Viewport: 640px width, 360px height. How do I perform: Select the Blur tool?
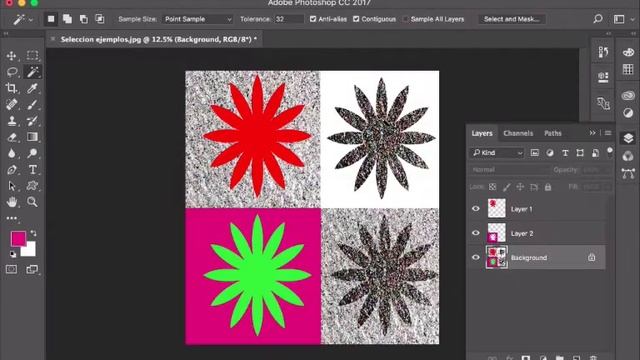click(11, 153)
